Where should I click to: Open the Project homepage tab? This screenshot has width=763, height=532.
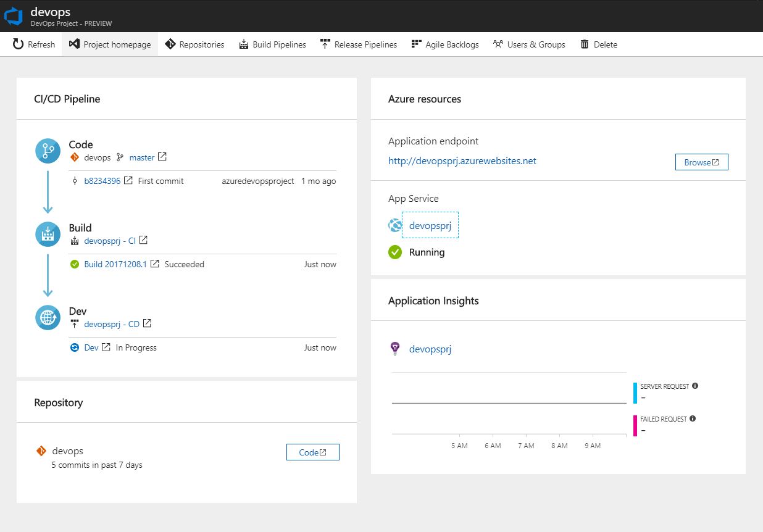110,44
